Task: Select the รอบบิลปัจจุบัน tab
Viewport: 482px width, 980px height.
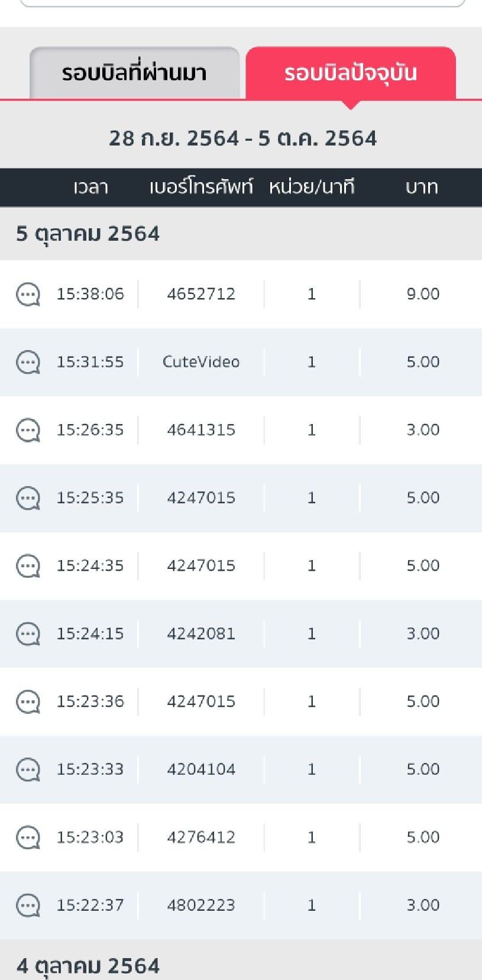Action: (351, 73)
